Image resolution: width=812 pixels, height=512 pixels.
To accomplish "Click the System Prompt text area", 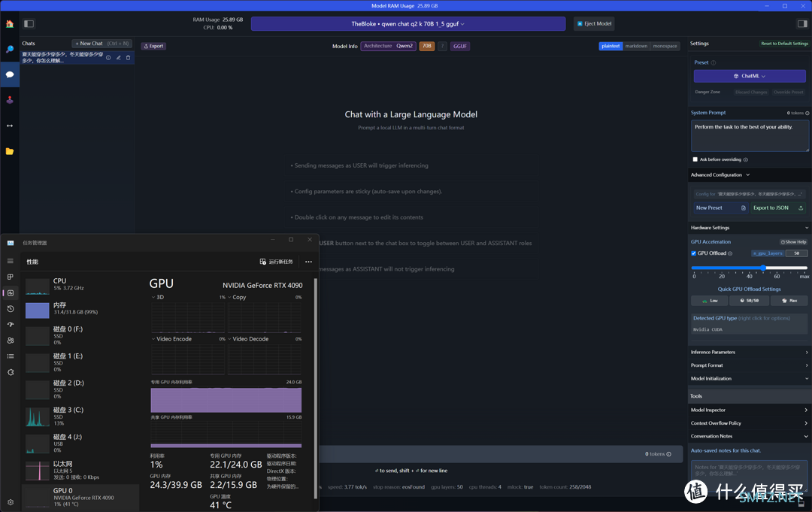I will 750,135.
